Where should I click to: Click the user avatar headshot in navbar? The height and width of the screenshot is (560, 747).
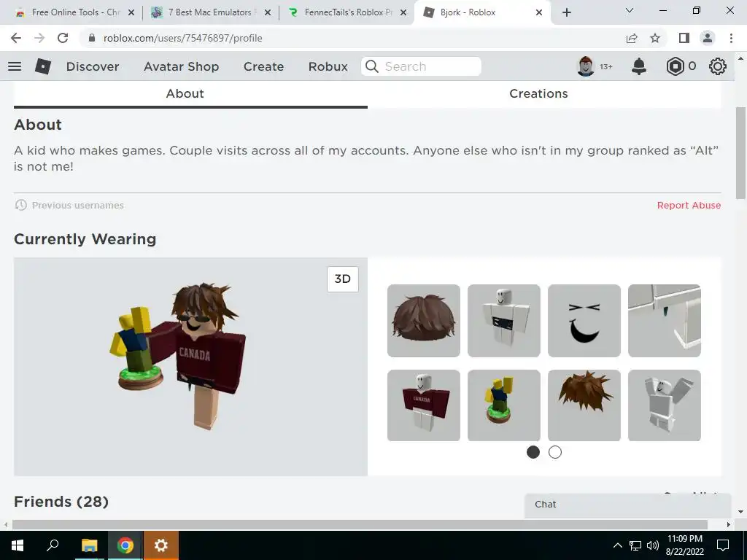coord(586,66)
